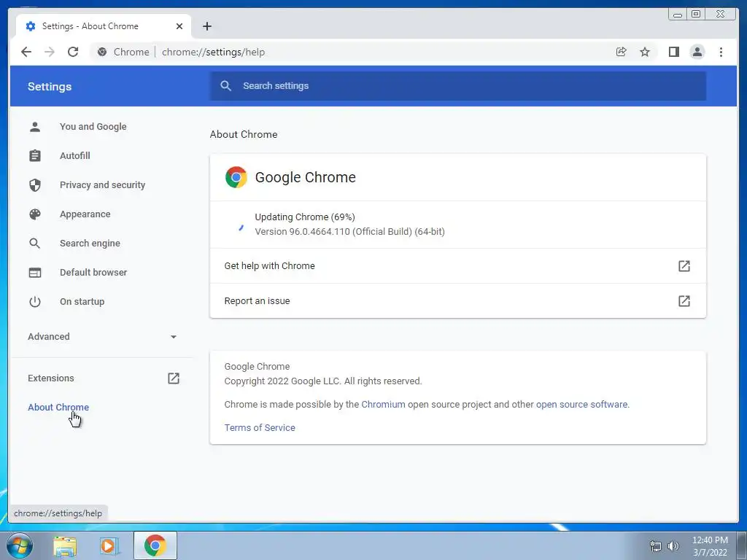This screenshot has width=747, height=560.
Task: Click the taskbar clock showing 12:40 PM
Action: pos(710,540)
